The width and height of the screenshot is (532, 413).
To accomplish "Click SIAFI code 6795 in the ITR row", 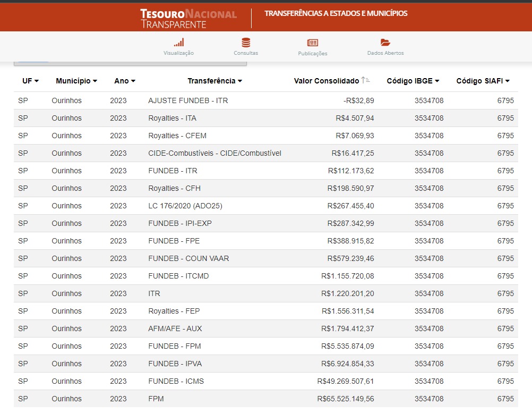I will (x=505, y=293).
